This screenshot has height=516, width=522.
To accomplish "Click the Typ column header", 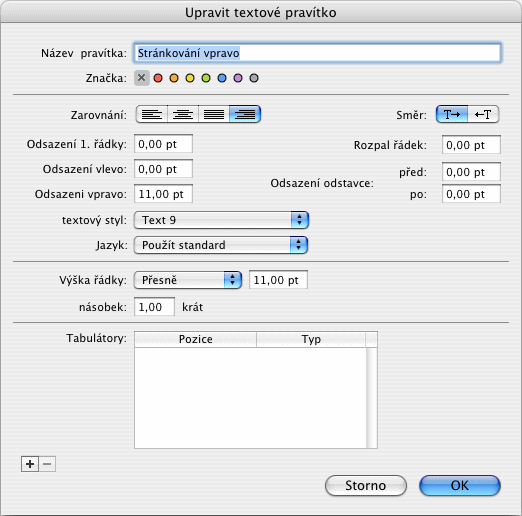I will pos(311,339).
